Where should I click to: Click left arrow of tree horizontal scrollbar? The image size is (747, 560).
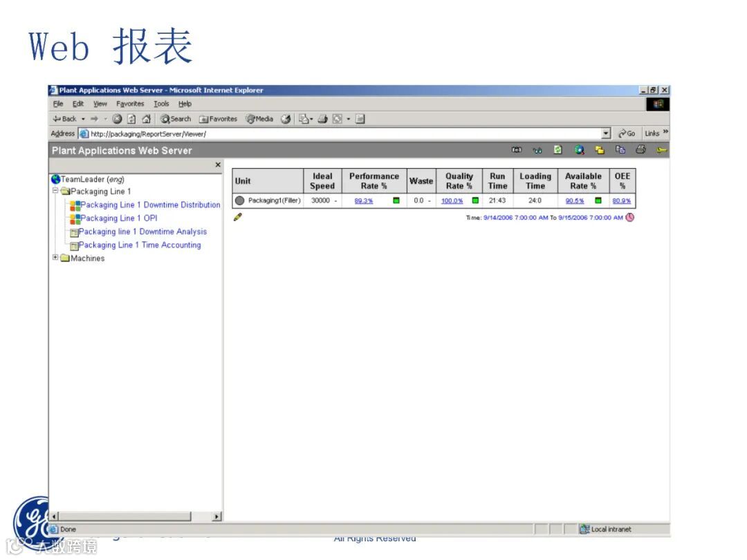coord(54,516)
